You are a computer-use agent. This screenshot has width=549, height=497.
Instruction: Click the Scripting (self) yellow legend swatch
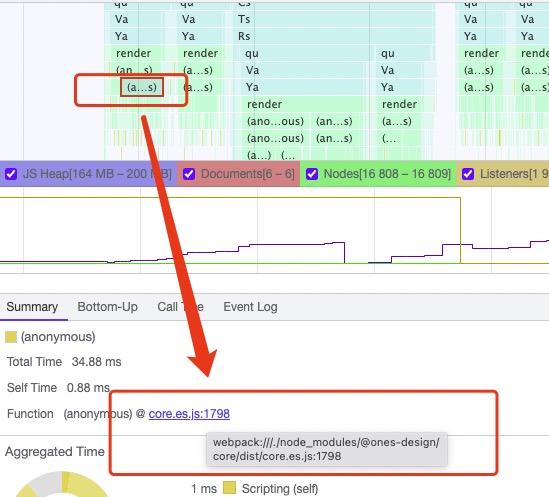229,488
